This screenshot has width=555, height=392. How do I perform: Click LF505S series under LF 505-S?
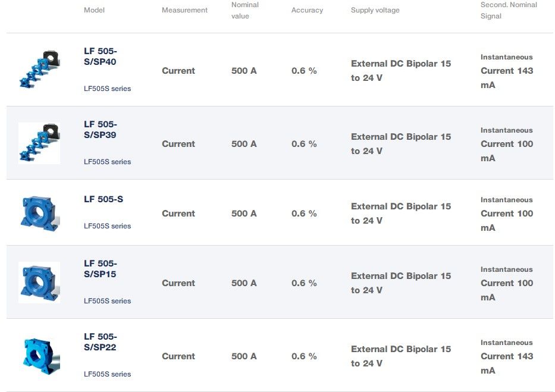[107, 225]
